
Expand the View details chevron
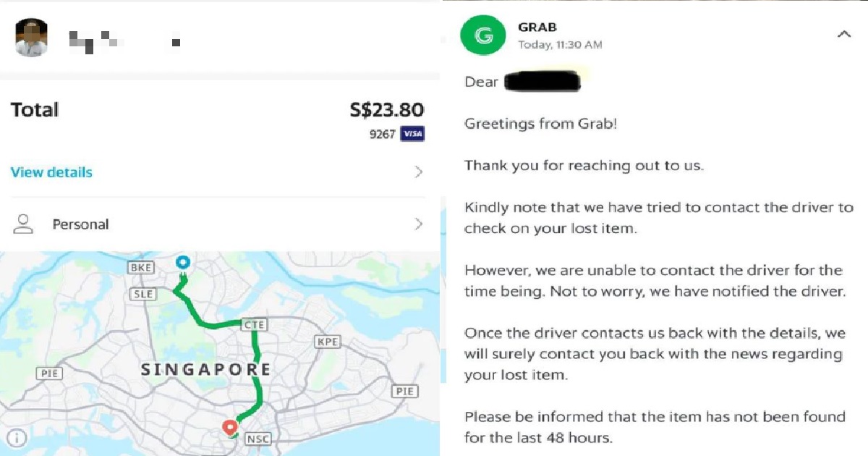tap(420, 172)
